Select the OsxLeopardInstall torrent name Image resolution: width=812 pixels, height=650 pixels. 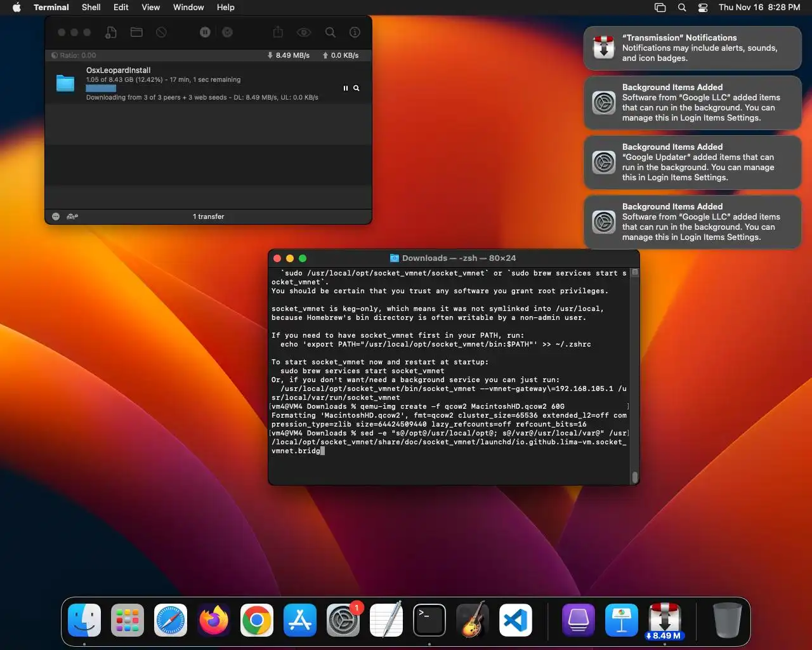[x=118, y=70]
